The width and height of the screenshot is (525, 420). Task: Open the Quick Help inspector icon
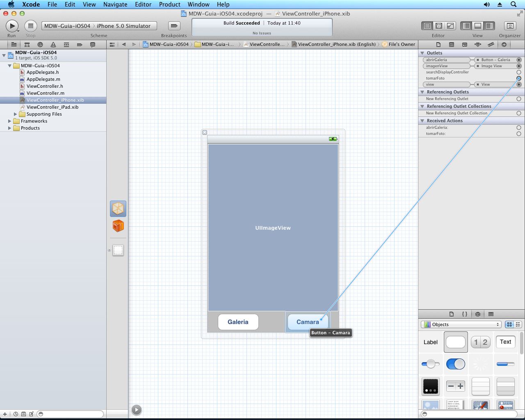[452, 44]
